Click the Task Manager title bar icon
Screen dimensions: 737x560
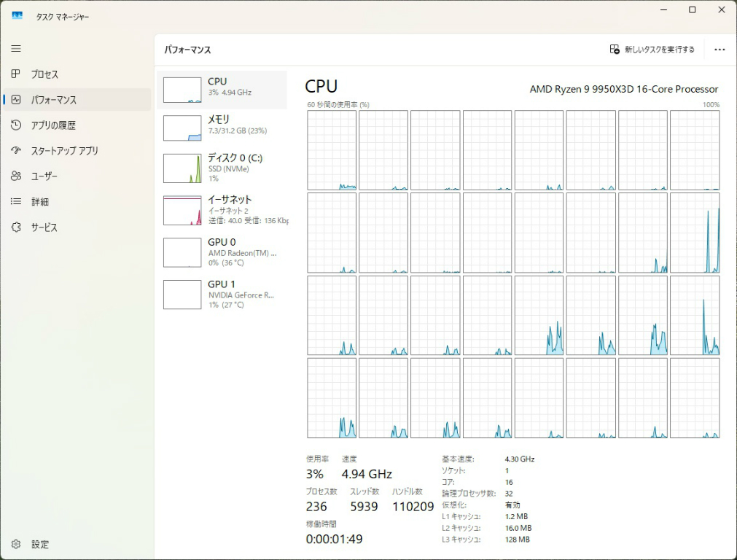click(17, 16)
